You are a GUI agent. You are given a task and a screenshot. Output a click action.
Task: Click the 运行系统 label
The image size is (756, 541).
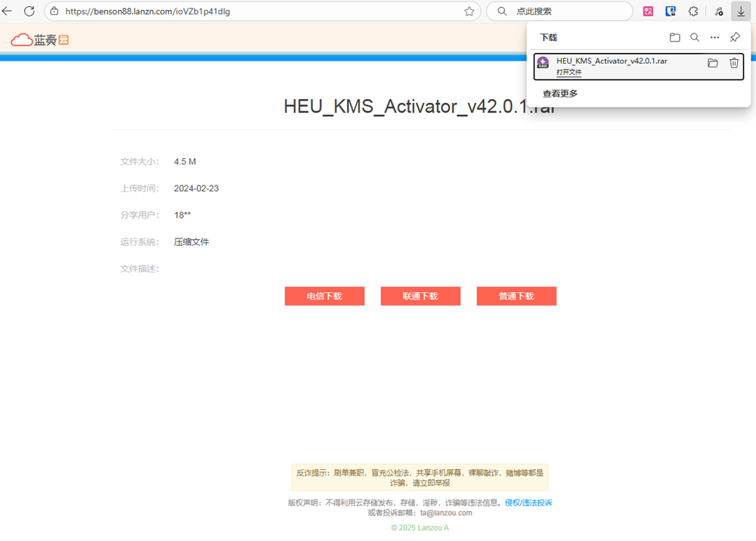tap(139, 242)
